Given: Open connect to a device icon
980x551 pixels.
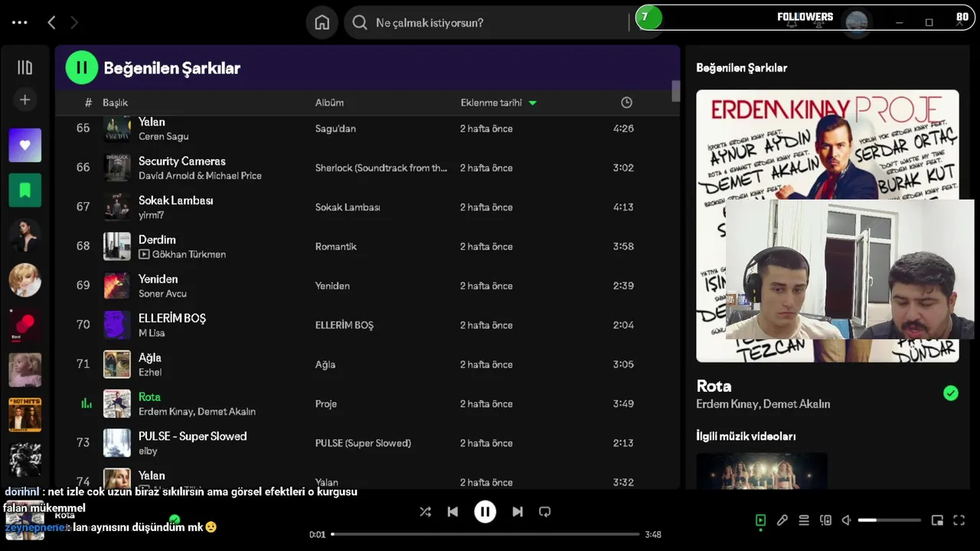Looking at the screenshot, I should click(825, 520).
